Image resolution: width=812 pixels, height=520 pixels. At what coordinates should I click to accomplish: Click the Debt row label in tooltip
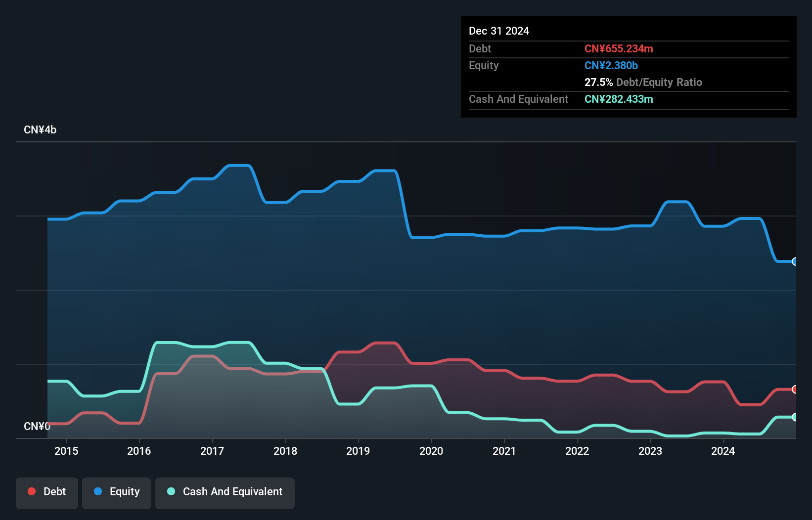click(480, 48)
